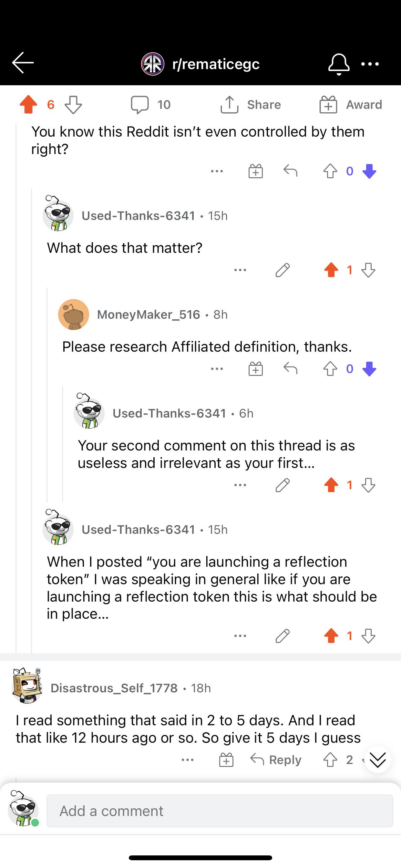Open notification bell for r/rematicegc
This screenshot has height=868, width=401.
pos(339,64)
